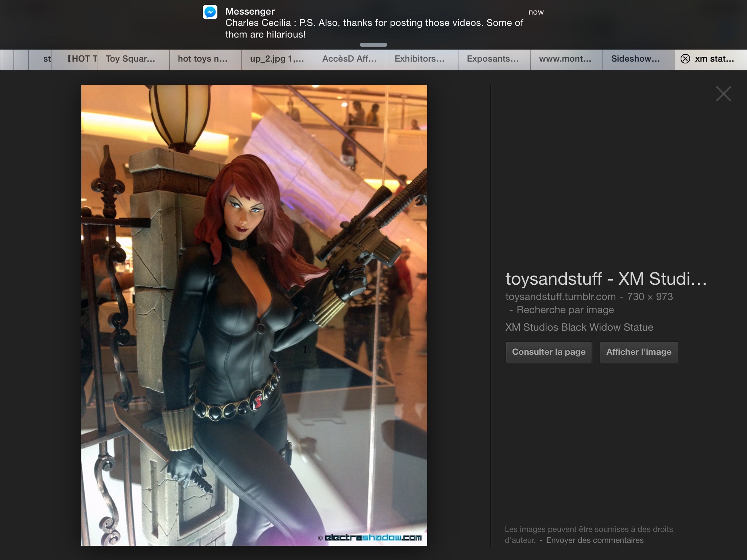The image size is (747, 560).
Task: Switch to the partially hidden st tab
Action: pos(40,59)
